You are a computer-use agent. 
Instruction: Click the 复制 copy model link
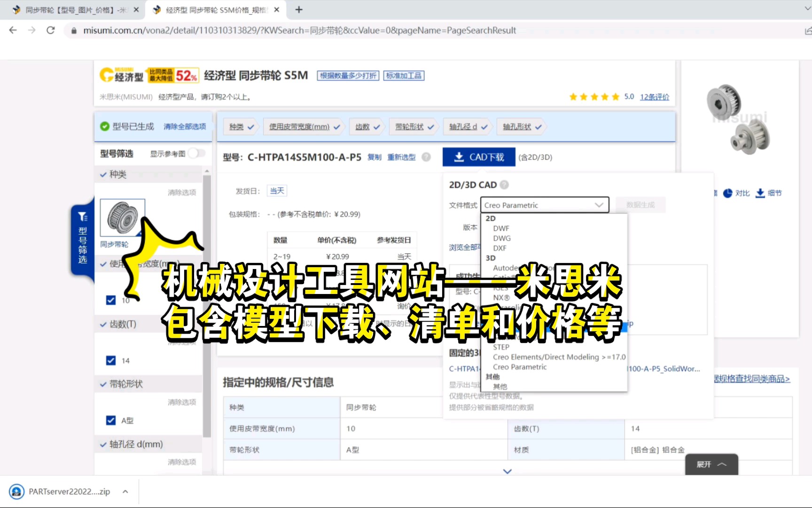point(374,157)
